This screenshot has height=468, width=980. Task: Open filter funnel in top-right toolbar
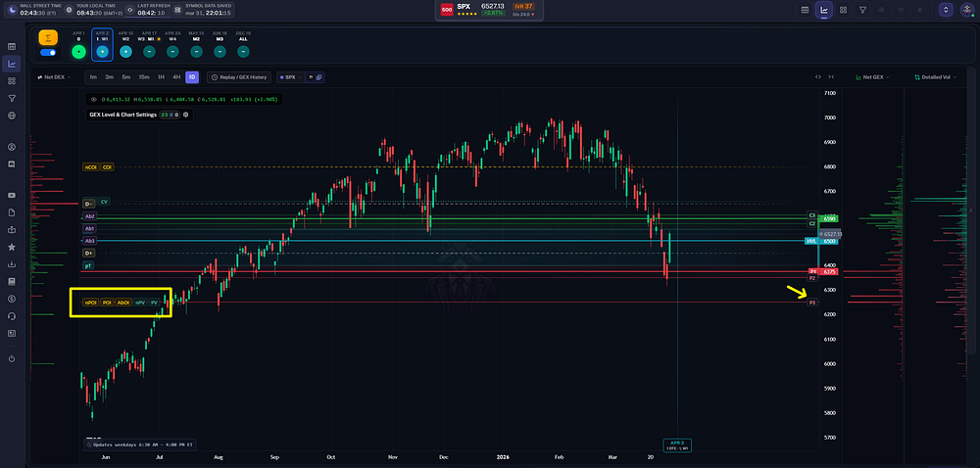(x=862, y=10)
